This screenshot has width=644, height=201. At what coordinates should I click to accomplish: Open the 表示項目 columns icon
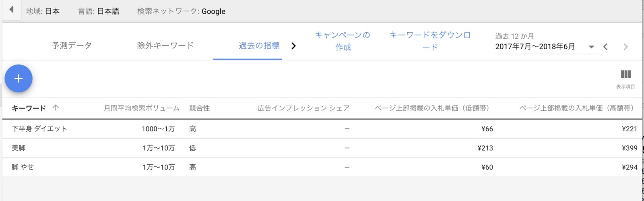click(625, 74)
